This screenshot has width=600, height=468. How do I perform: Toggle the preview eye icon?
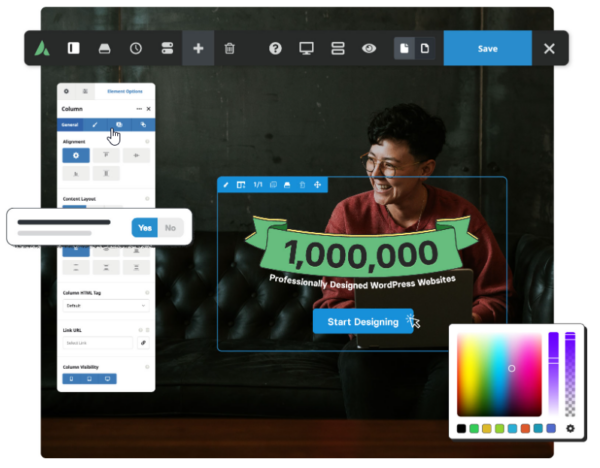pos(369,49)
